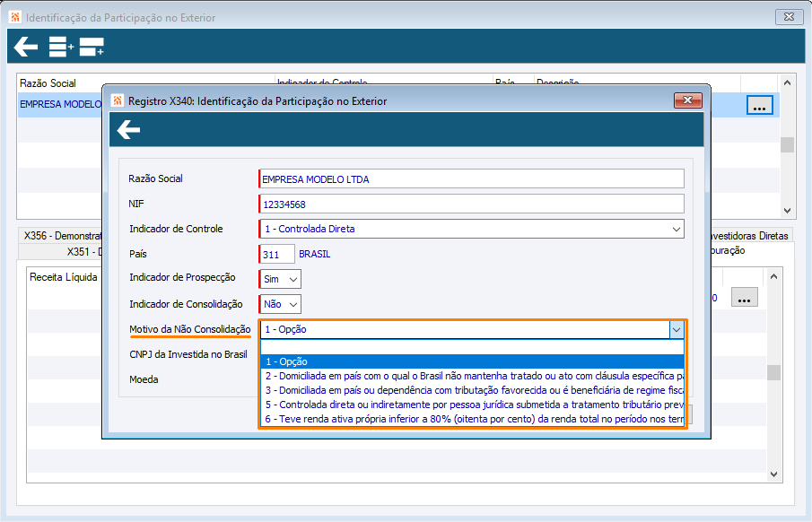The image size is (812, 522).
Task: Click the País code field 311
Action: click(276, 254)
